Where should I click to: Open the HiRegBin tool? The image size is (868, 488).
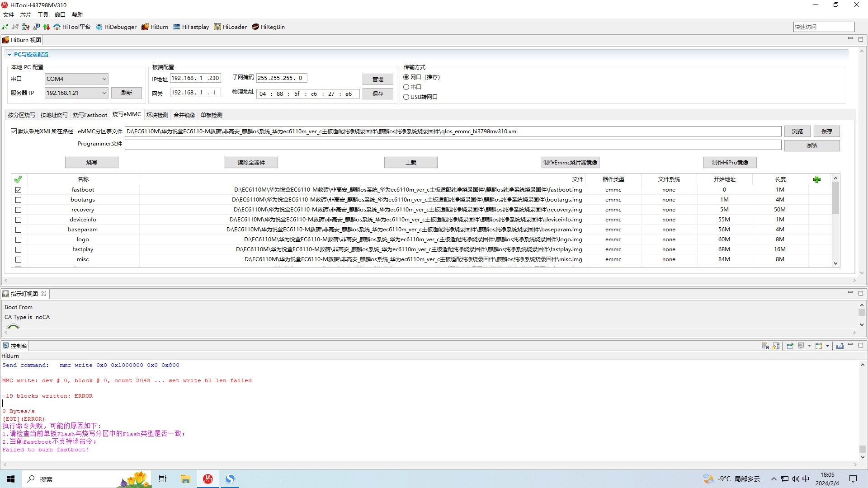point(269,27)
